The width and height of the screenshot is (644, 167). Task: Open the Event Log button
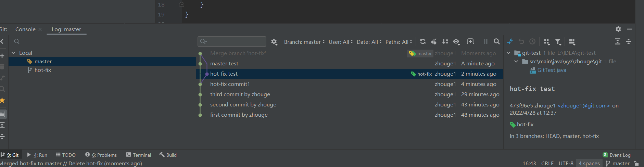point(617,155)
